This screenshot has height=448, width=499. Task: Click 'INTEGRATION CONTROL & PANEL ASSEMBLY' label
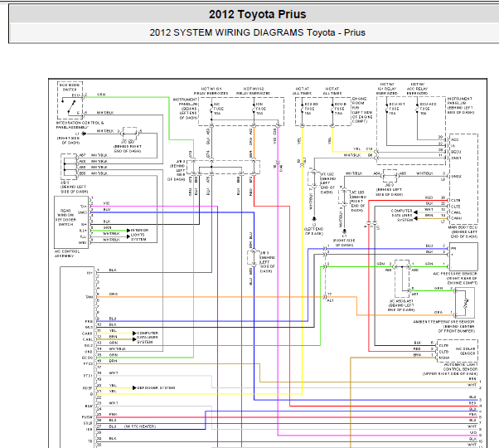(x=80, y=124)
